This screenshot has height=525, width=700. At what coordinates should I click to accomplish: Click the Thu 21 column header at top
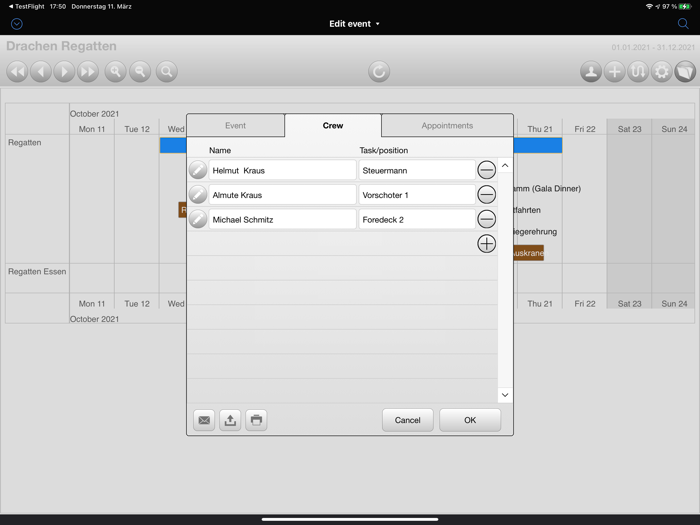pos(540,129)
